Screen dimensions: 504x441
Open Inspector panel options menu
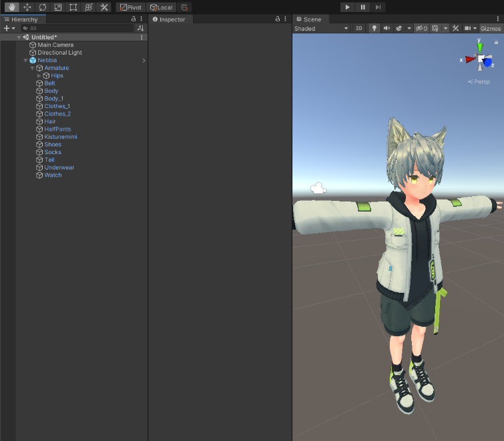285,19
